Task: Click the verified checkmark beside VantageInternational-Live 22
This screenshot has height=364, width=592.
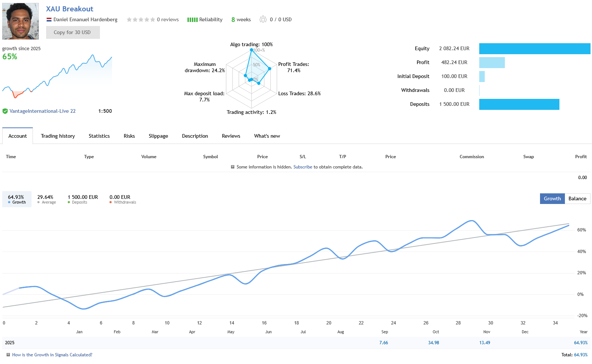Action: click(5, 111)
